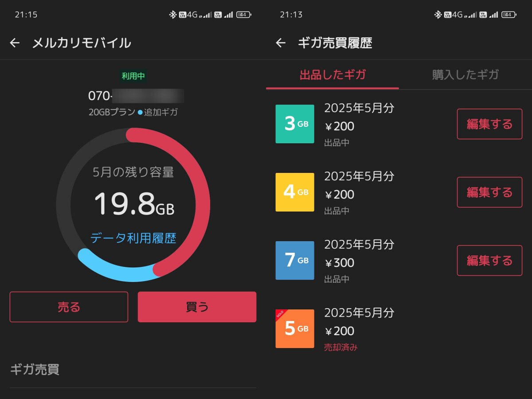
Task: Tap the 3GB green listing tile
Action: point(295,124)
